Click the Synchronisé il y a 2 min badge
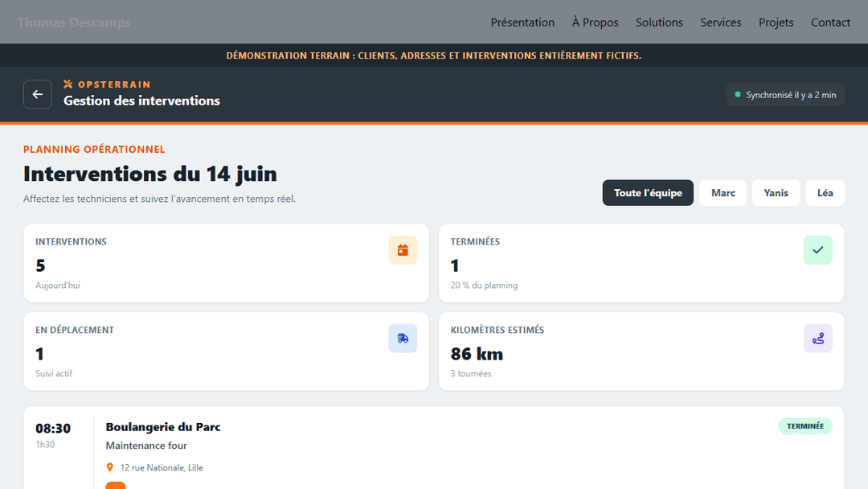Viewport: 868px width, 489px height. click(785, 95)
